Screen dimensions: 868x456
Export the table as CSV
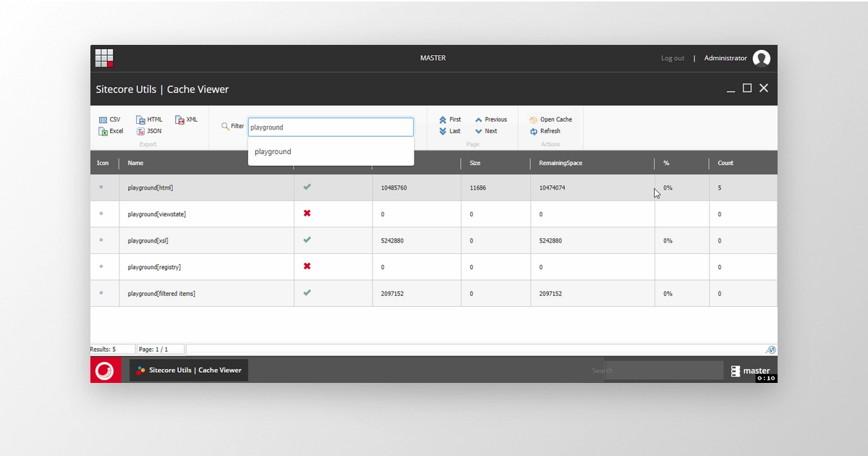[110, 119]
